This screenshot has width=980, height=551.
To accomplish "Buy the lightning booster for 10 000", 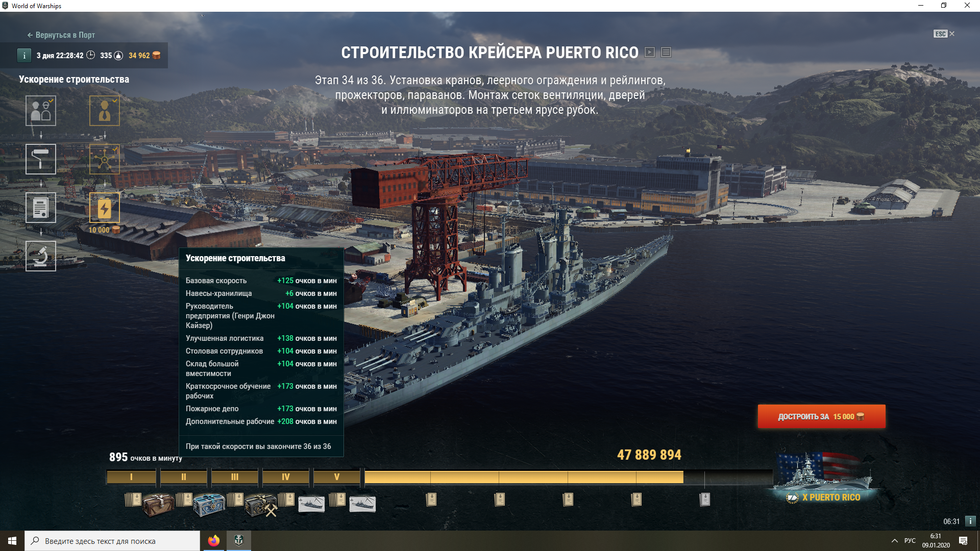I will point(105,208).
